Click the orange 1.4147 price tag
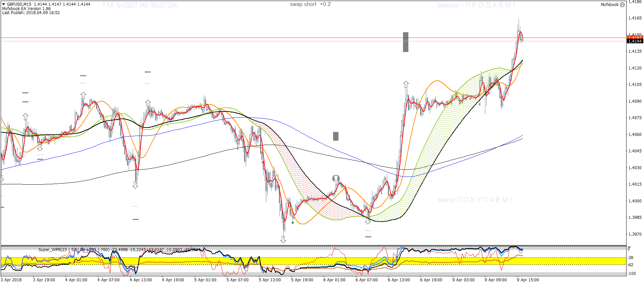The height and width of the screenshot is (284, 644). point(635,38)
